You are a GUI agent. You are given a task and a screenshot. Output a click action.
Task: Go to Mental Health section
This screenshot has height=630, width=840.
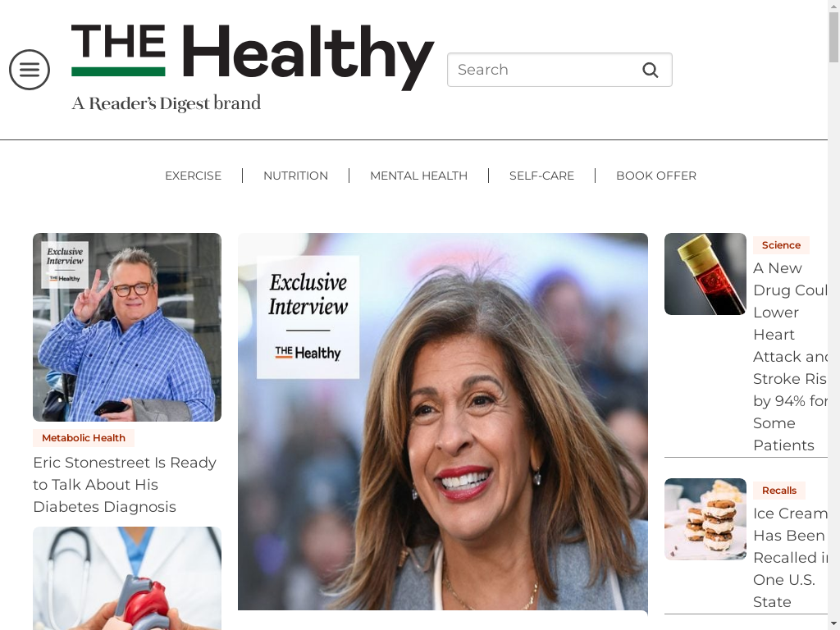click(419, 176)
